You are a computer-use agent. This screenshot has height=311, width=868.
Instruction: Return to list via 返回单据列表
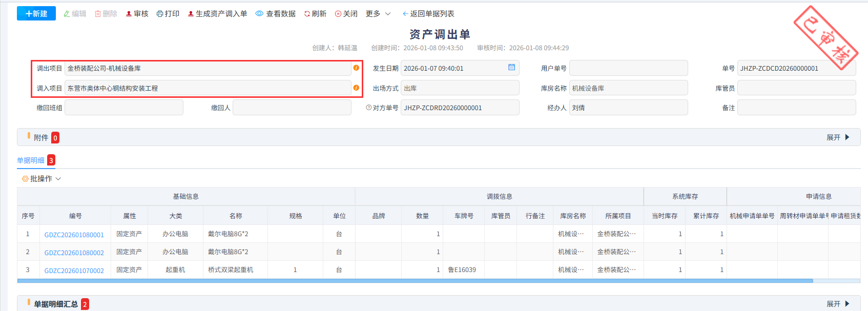tap(428, 14)
